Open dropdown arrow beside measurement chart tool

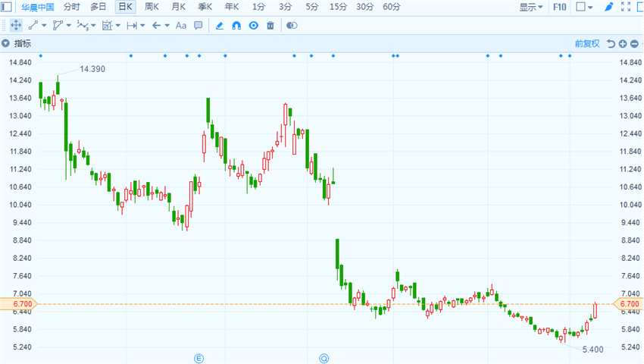coord(118,26)
